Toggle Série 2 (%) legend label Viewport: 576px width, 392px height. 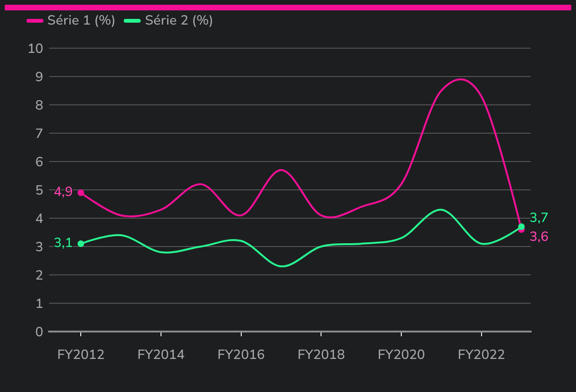point(178,20)
